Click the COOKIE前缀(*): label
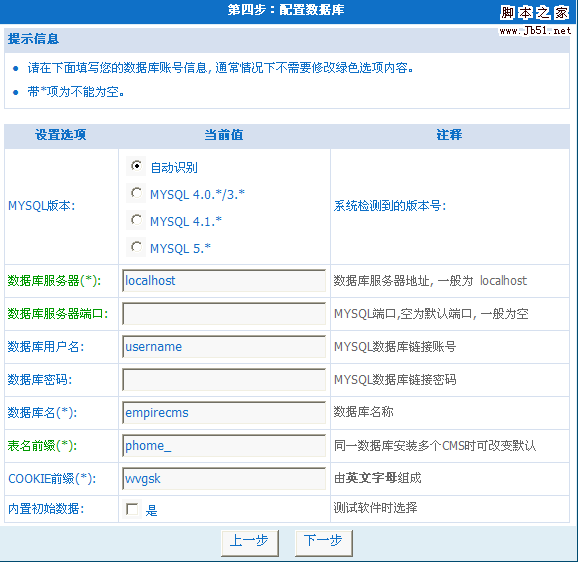Image resolution: width=578 pixels, height=562 pixels. (x=52, y=478)
